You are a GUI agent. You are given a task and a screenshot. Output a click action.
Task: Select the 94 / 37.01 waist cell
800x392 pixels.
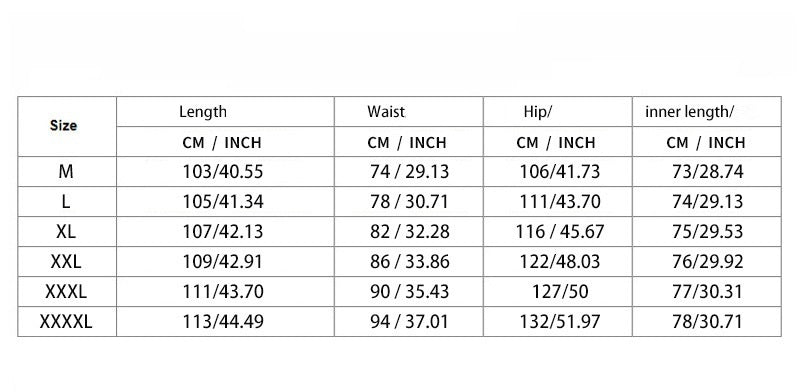pyautogui.click(x=410, y=322)
